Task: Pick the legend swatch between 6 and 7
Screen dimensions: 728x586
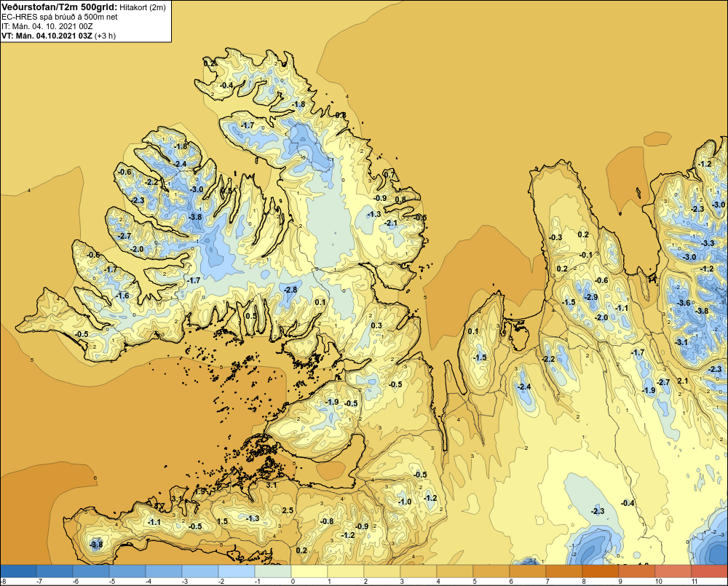Action: (528, 571)
